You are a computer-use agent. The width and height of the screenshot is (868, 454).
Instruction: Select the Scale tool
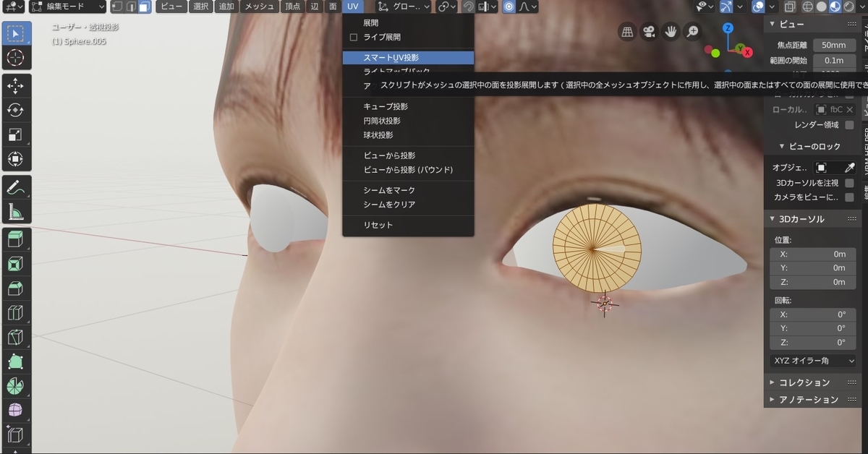(x=16, y=134)
